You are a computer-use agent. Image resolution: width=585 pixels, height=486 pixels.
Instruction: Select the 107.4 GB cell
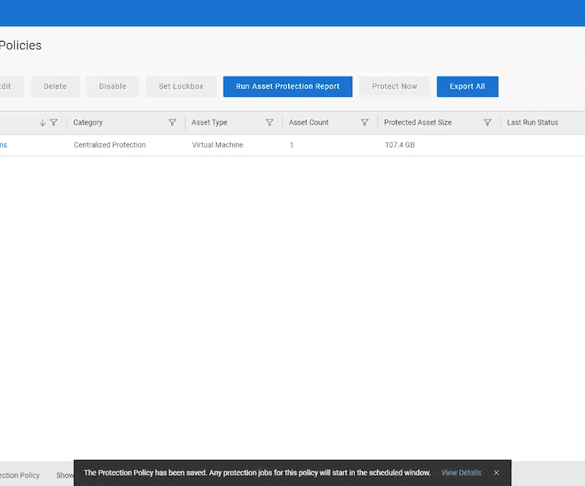[400, 145]
